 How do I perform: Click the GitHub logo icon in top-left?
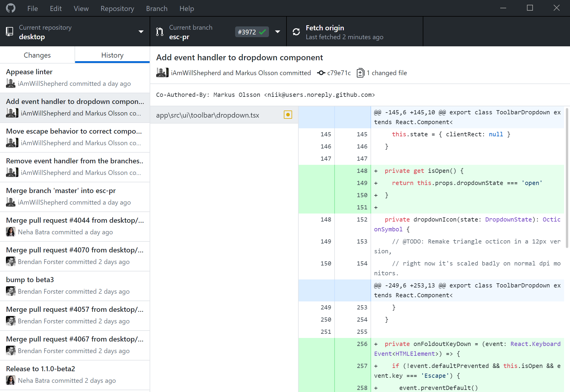(10, 8)
